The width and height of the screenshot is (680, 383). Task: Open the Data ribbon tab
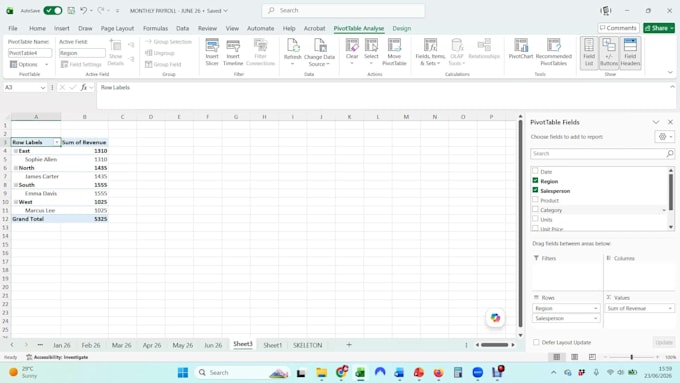click(182, 28)
